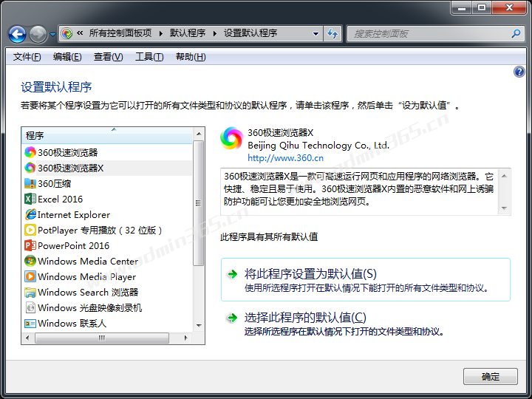Open the 帮助(H) menu

(x=191, y=57)
